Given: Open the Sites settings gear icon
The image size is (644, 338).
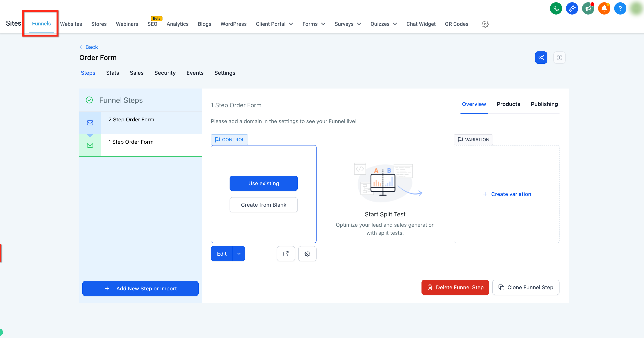Looking at the screenshot, I should click(x=485, y=24).
